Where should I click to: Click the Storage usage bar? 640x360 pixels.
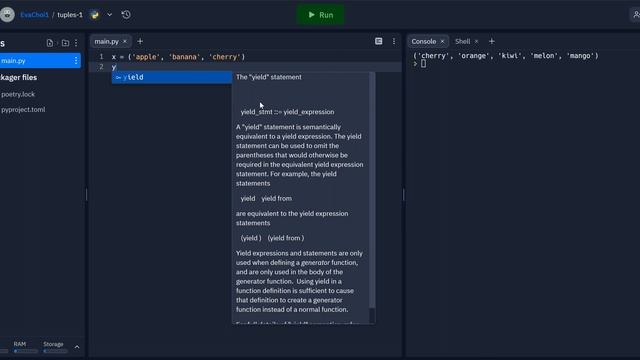click(55, 351)
